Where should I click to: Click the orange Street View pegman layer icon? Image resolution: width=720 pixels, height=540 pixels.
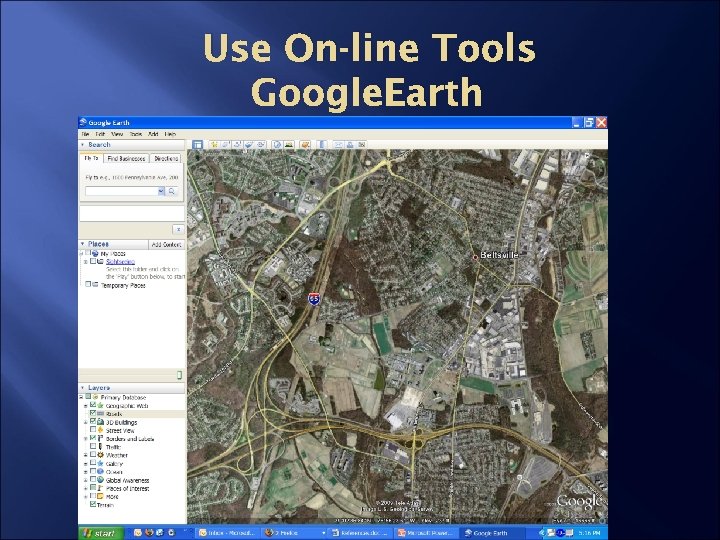[100, 430]
